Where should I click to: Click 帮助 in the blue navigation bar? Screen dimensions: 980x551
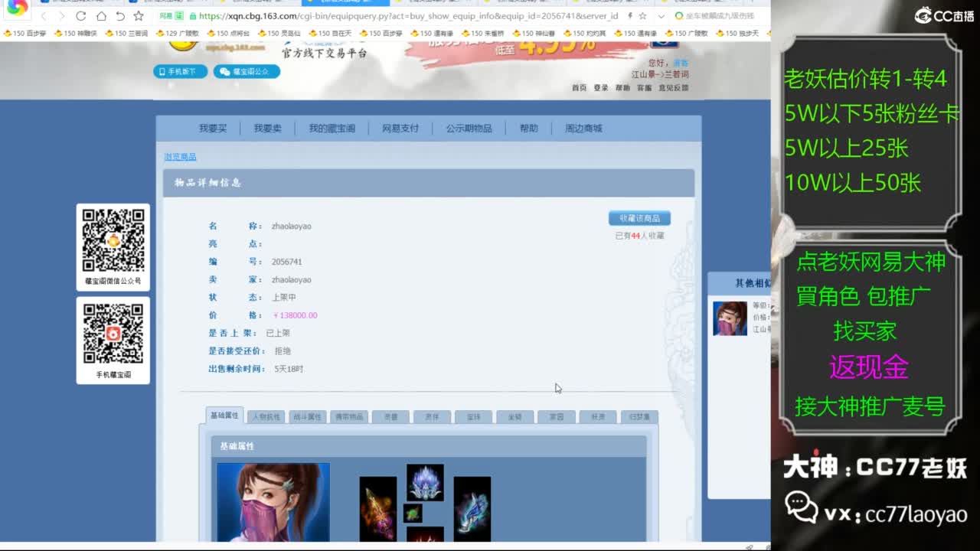coord(529,129)
